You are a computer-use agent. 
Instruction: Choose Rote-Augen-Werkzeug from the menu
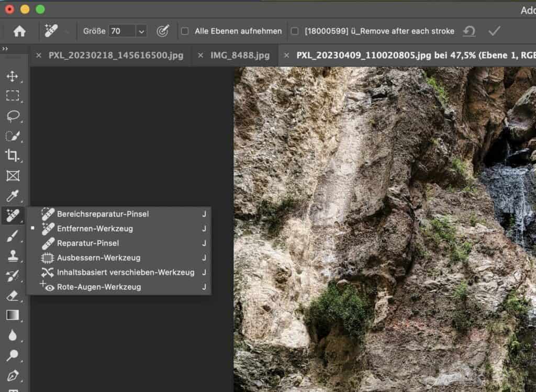[104, 287]
